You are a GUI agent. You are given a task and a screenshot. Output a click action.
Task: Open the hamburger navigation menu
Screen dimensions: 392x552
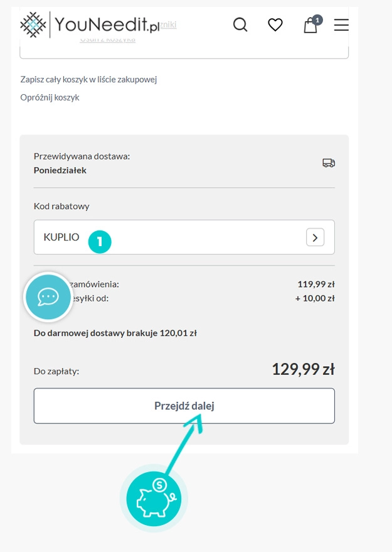tap(341, 25)
